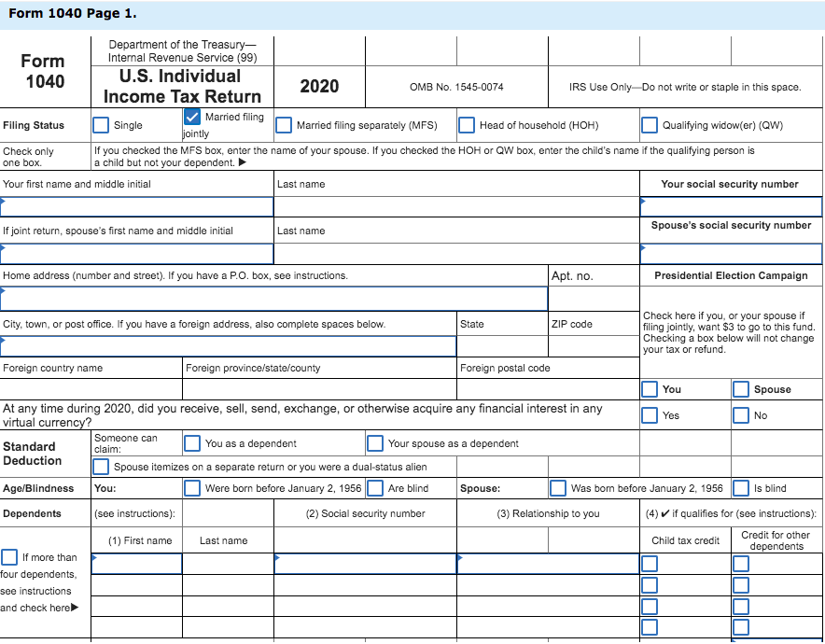825x644 pixels.
Task: Check Qualifying widow(er) (QW) box
Action: (x=650, y=125)
